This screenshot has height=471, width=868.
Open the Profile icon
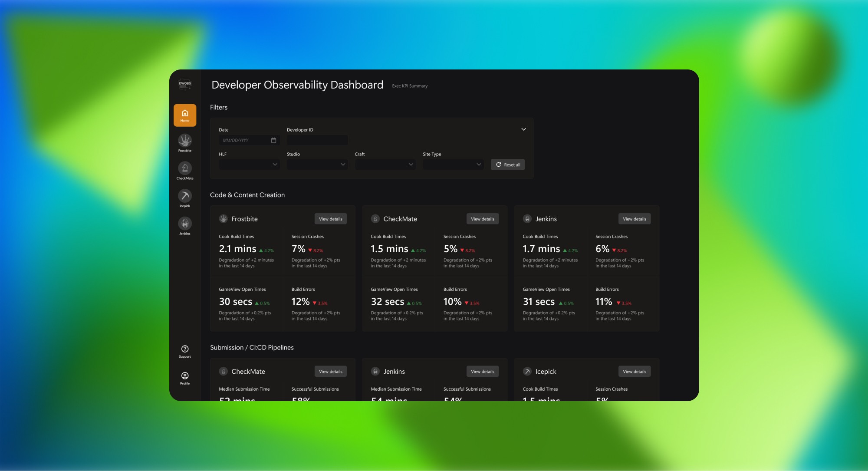pos(185,376)
